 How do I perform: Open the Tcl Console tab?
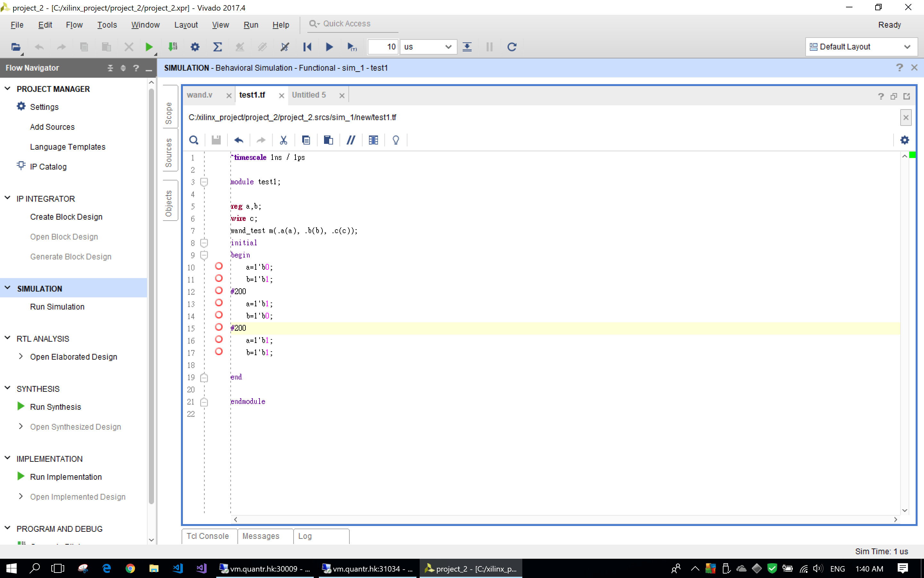[x=208, y=536]
